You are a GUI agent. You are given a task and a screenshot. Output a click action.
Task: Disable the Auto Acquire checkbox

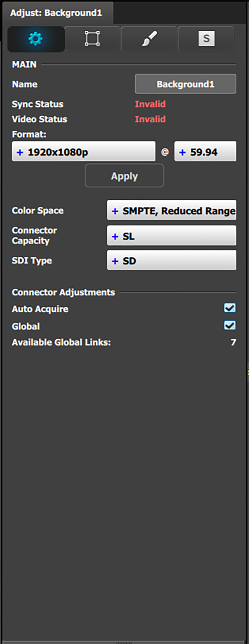tap(230, 308)
